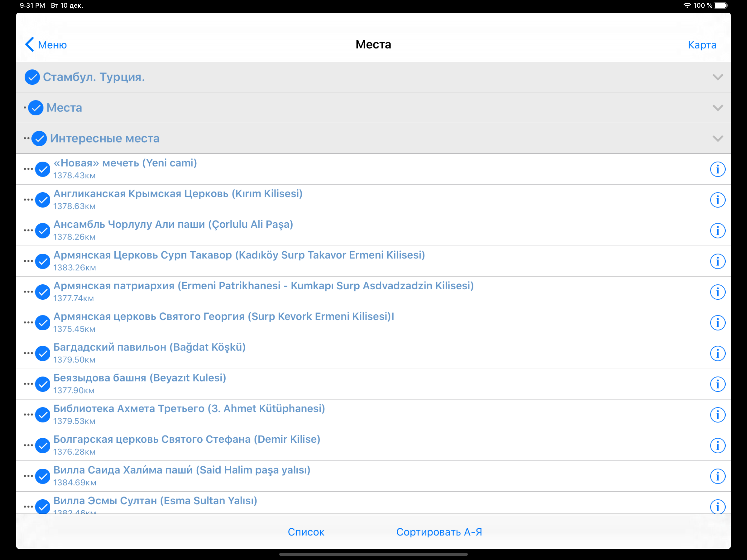Toggle Армянская церковь Святого Георгия checkmark

43,323
